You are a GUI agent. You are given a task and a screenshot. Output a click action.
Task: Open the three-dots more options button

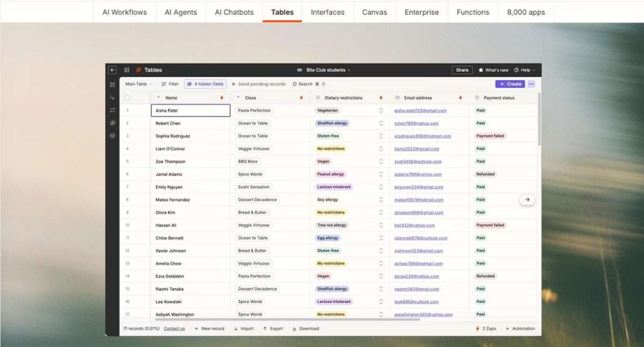[531, 84]
